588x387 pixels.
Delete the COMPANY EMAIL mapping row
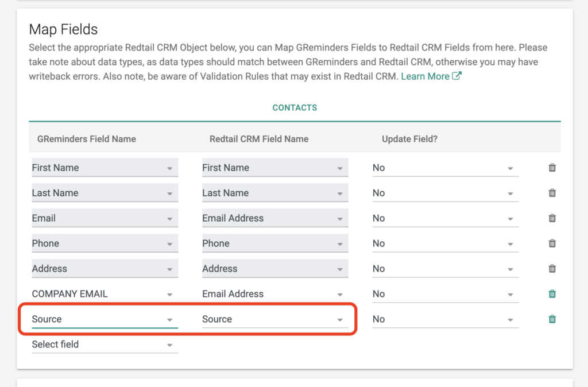(552, 293)
